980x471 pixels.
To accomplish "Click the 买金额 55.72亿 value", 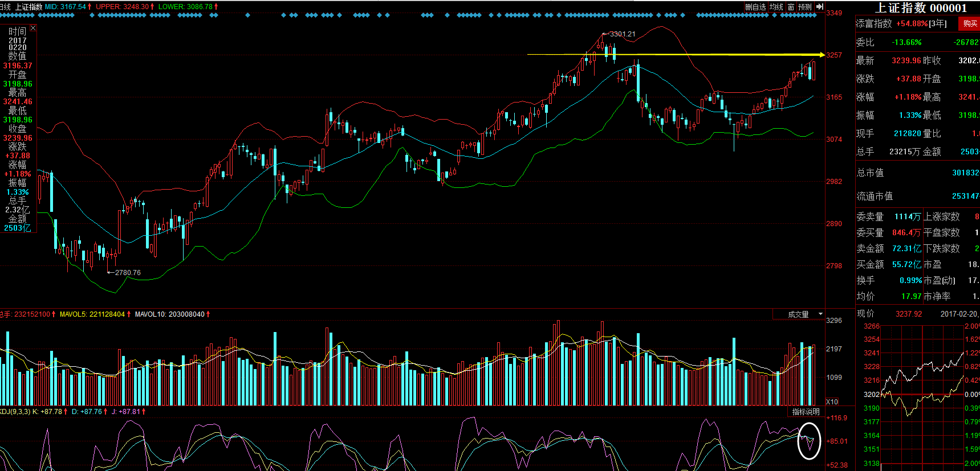I will point(906,264).
